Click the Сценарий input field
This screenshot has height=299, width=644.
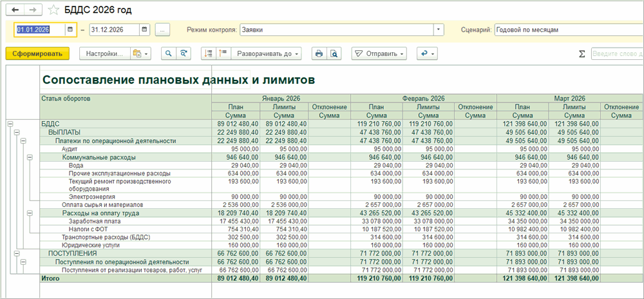point(567,30)
